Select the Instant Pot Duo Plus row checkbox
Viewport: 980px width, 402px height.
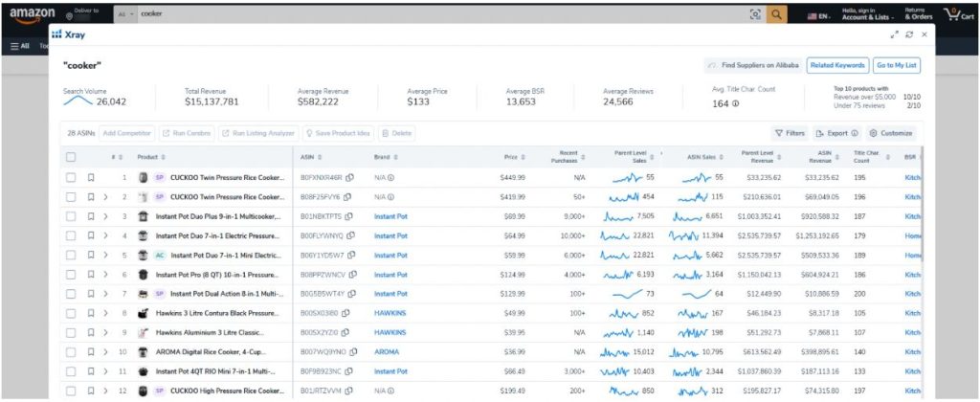71,216
